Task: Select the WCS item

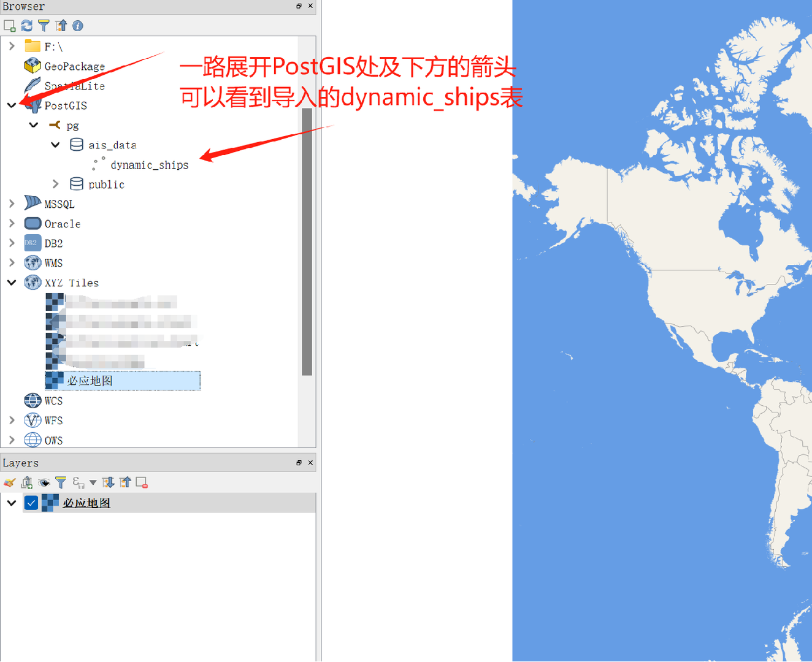Action: (53, 401)
